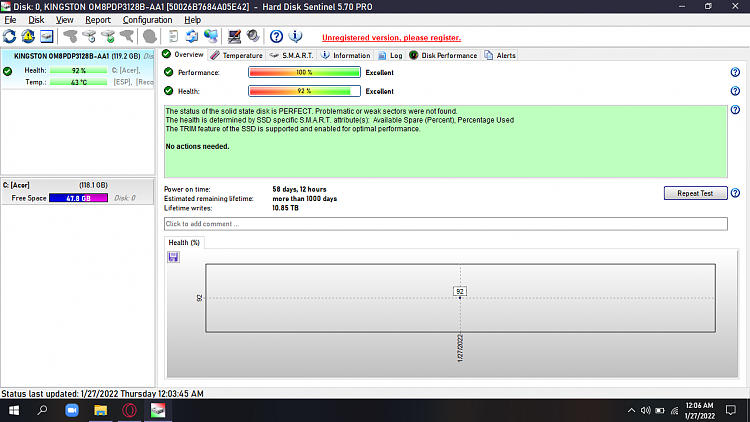Click the Repeat Test button
750x422 pixels.
tap(695, 193)
